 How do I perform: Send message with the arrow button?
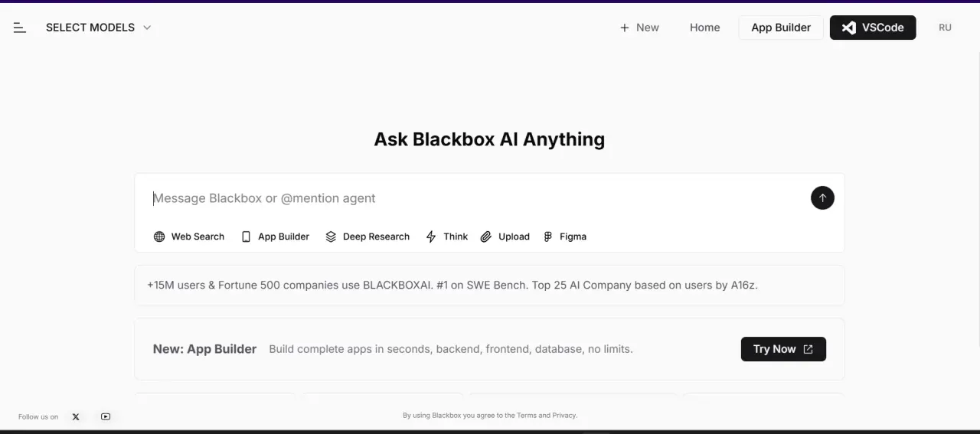tap(822, 198)
